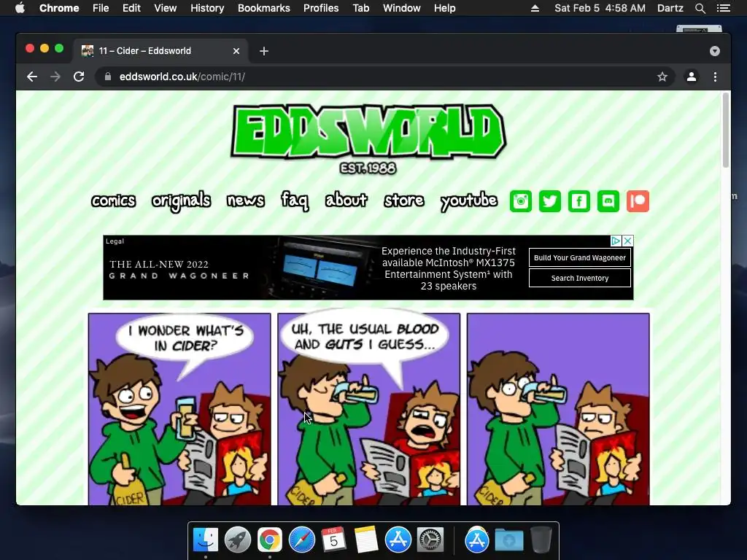
Task: Click the eject icon in the menu bar
Action: click(x=535, y=8)
